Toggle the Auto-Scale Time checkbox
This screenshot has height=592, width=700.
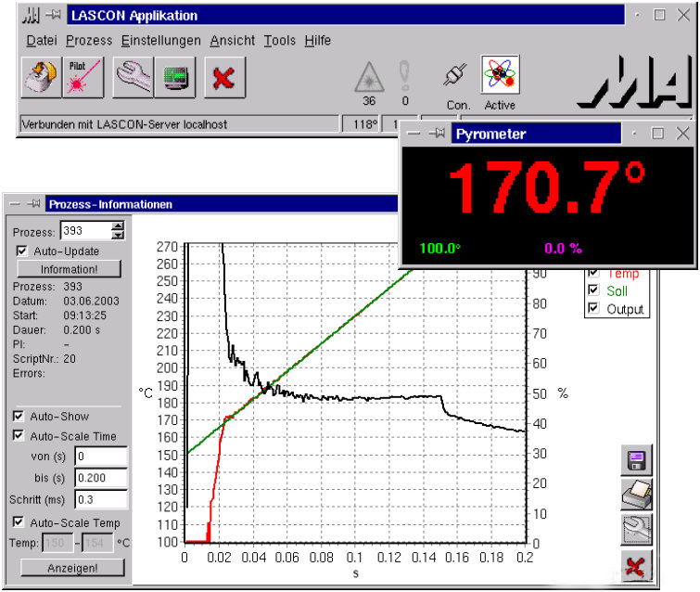pyautogui.click(x=19, y=435)
